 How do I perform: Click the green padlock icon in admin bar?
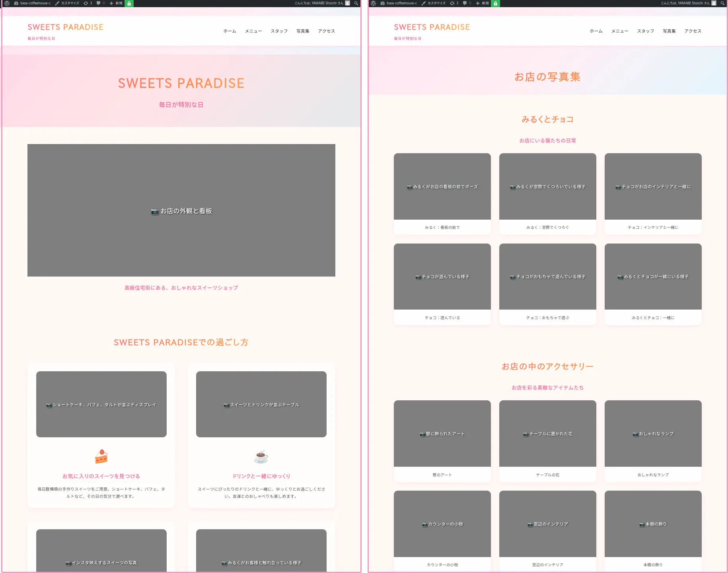pyautogui.click(x=129, y=3)
